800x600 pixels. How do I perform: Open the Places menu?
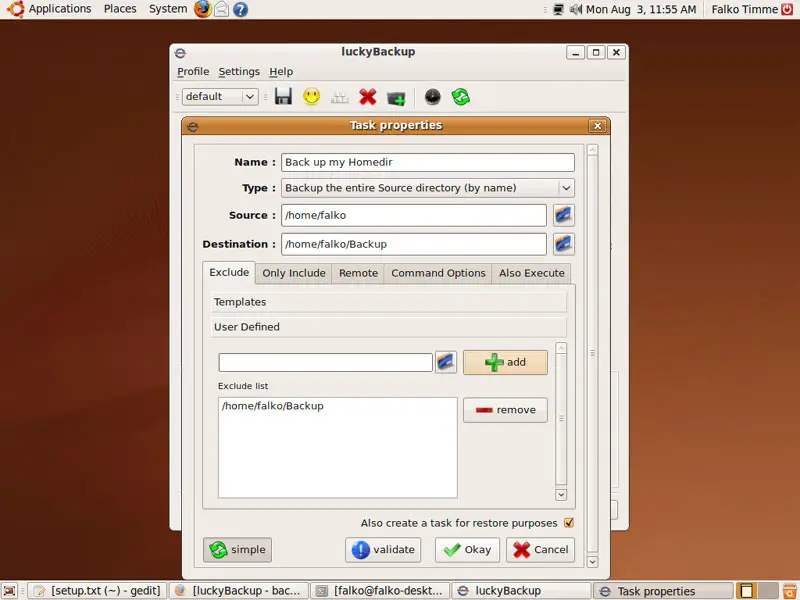click(120, 9)
